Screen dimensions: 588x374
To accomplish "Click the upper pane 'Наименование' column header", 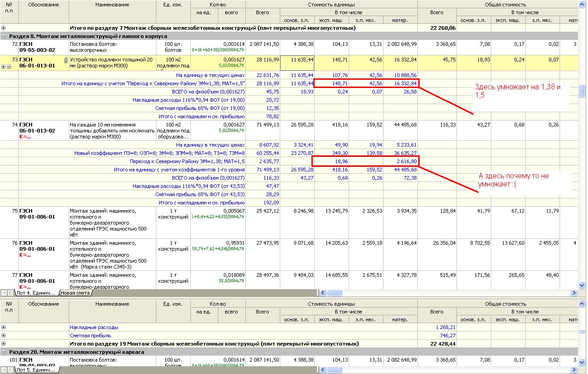I will (x=112, y=12).
